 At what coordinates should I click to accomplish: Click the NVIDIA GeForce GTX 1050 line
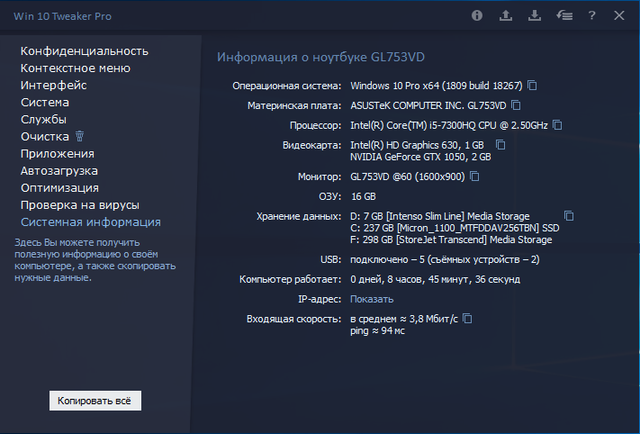[x=420, y=157]
